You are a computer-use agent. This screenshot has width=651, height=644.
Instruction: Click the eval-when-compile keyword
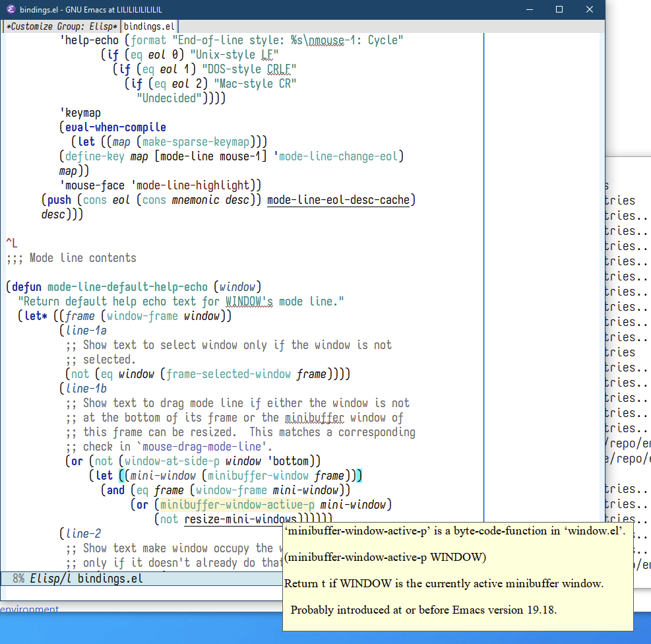click(x=115, y=127)
